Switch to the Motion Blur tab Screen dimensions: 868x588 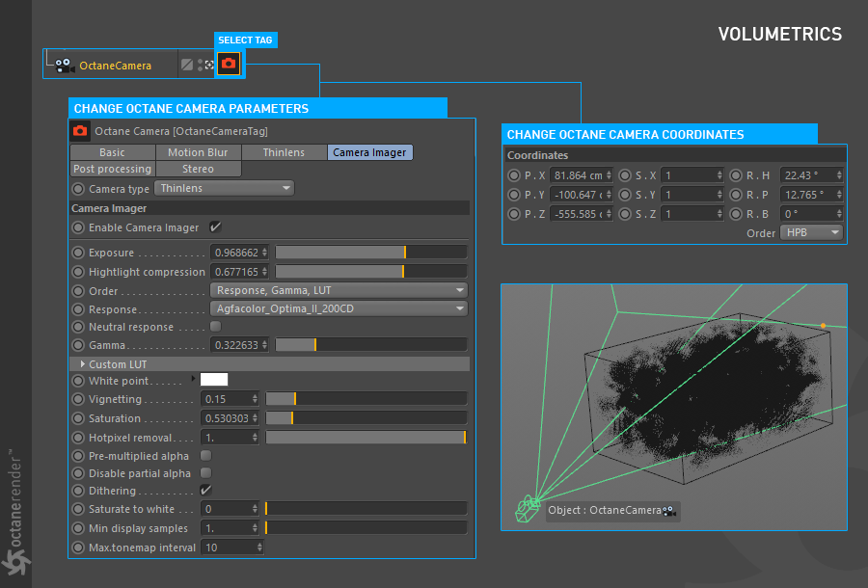point(198,152)
